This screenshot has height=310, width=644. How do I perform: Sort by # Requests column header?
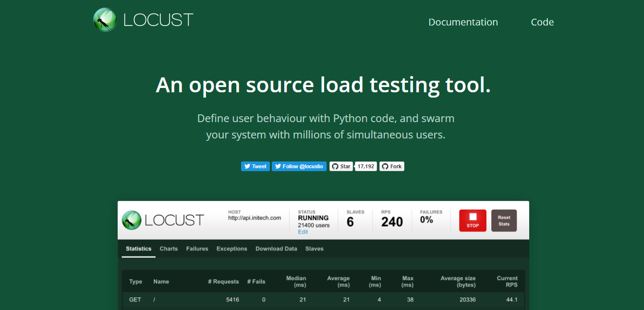(223, 282)
